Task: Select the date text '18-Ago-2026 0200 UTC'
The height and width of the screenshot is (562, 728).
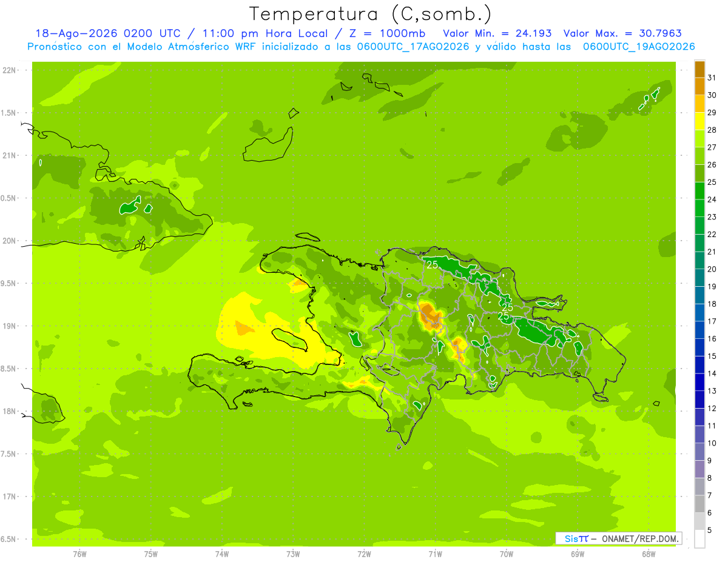Action: click(x=108, y=33)
